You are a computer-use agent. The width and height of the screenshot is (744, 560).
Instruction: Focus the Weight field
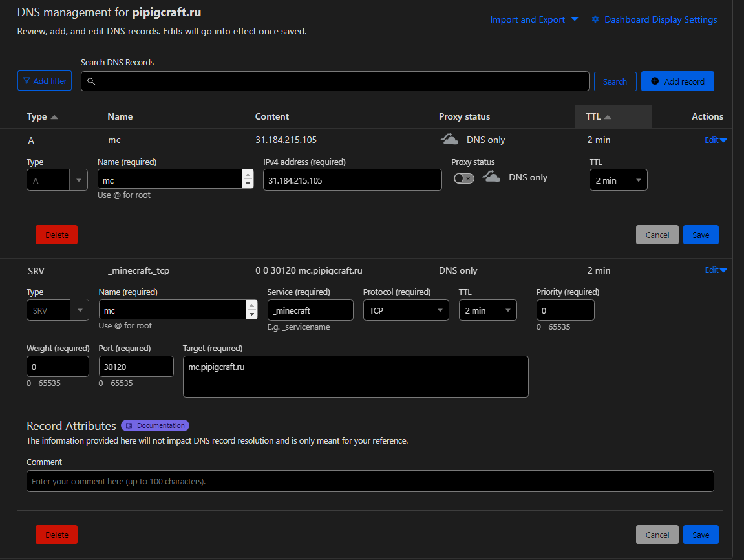pos(58,367)
